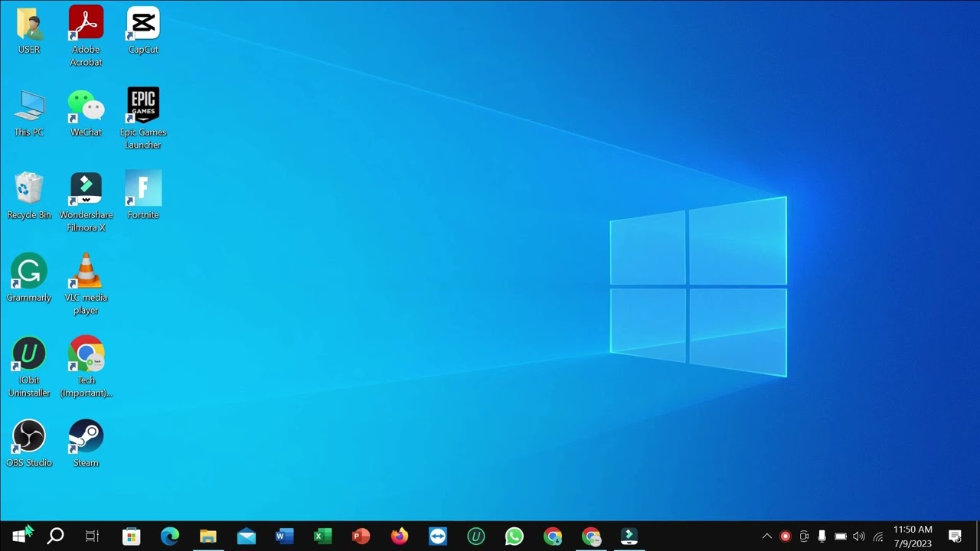The height and width of the screenshot is (551, 980).
Task: Select the CapCut desktop shortcut
Action: pyautogui.click(x=143, y=31)
